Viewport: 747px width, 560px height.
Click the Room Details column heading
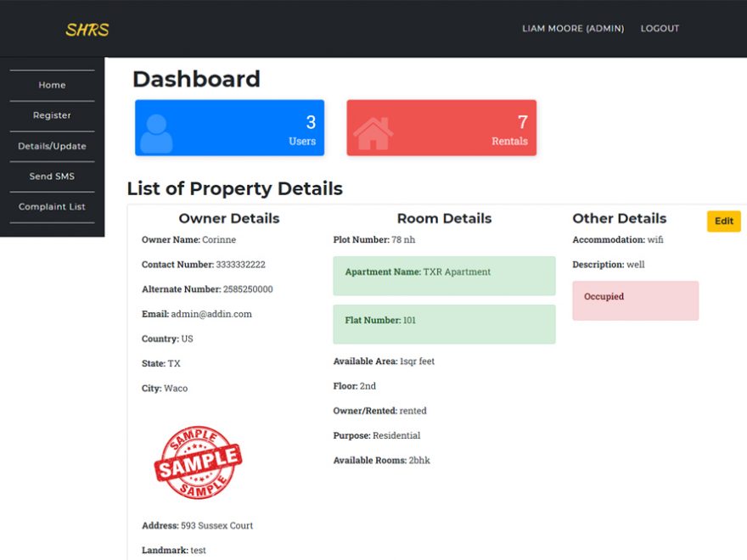click(x=444, y=218)
